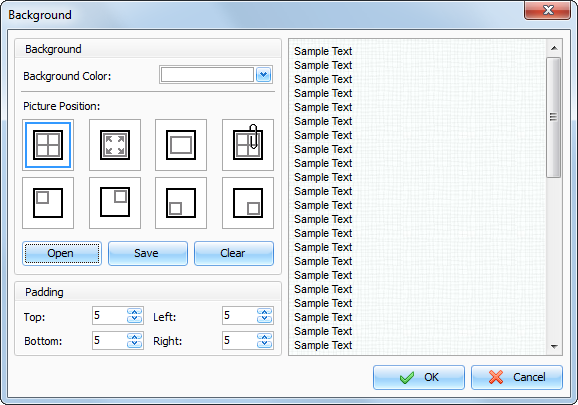Open the Background Color dropdown arrow
This screenshot has width=578, height=405.
pos(263,75)
